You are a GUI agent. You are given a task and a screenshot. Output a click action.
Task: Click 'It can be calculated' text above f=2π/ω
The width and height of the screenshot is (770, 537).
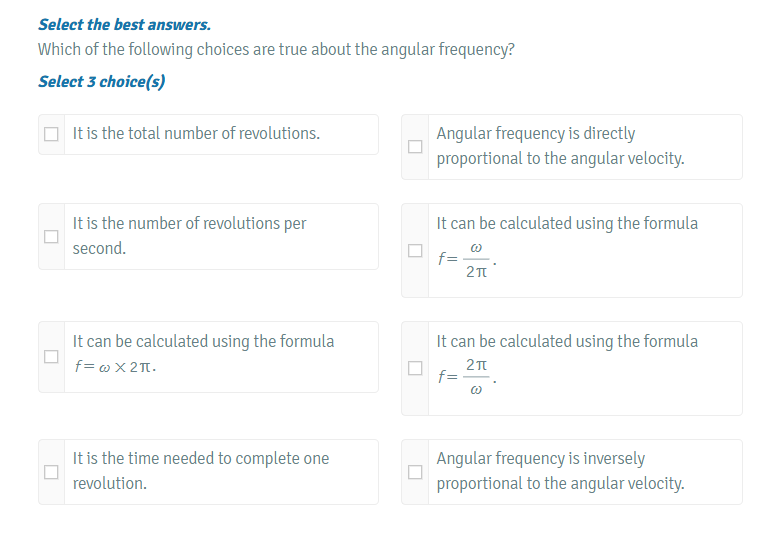pos(567,341)
